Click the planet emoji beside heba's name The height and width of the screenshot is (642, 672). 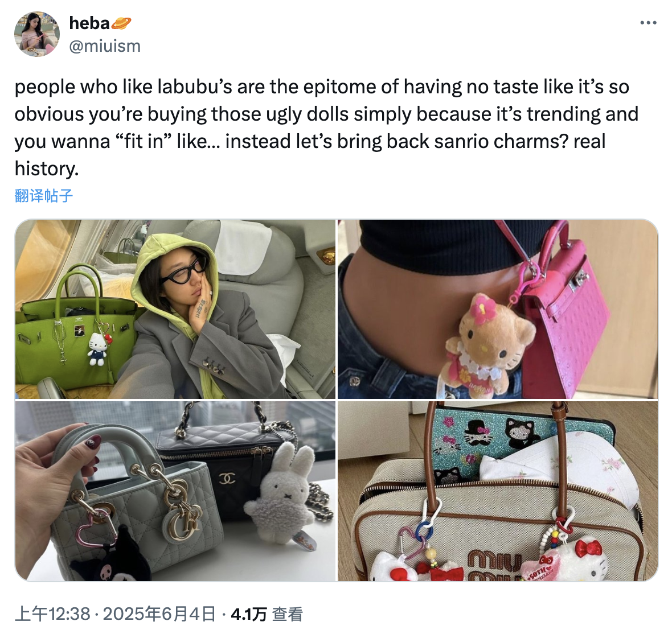coord(121,23)
